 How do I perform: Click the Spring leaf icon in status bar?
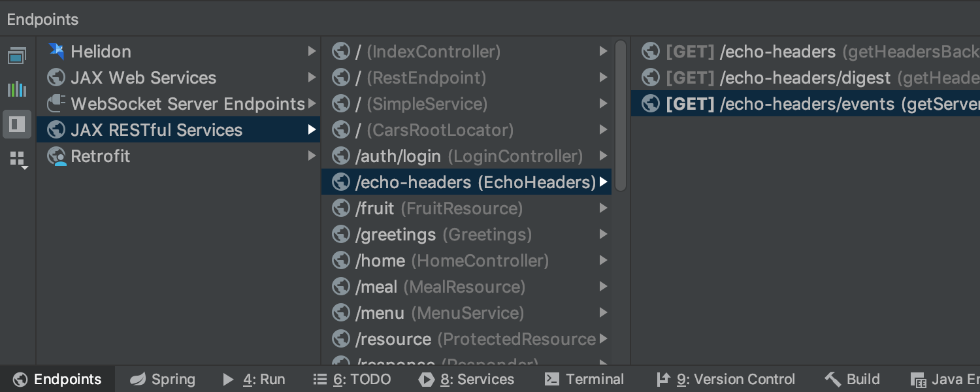click(138, 379)
